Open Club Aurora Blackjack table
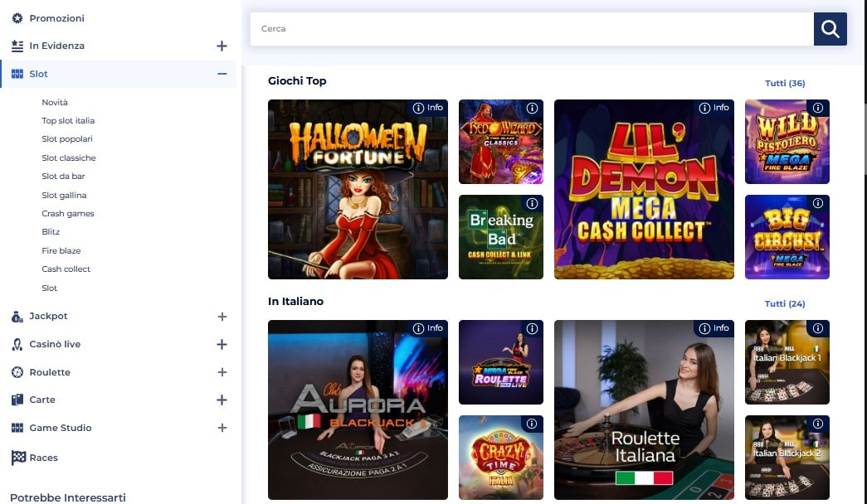Screen dimensions: 867x504 (x=358, y=409)
